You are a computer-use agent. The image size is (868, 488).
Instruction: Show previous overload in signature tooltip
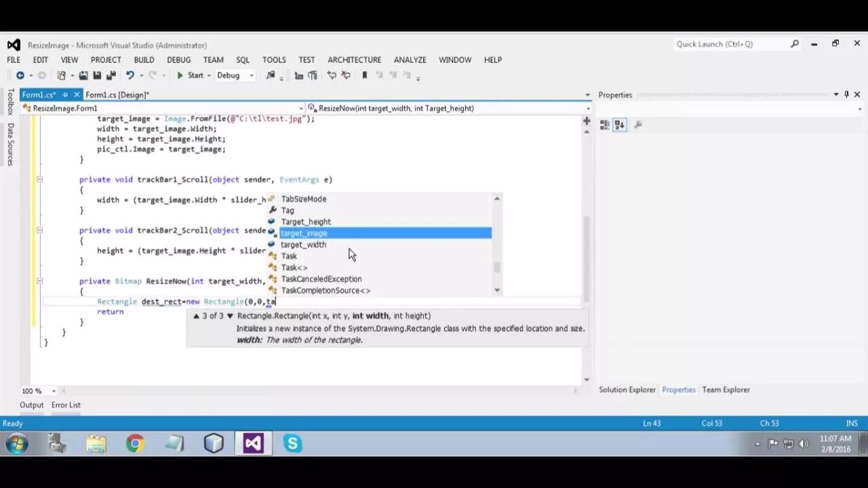tap(196, 316)
